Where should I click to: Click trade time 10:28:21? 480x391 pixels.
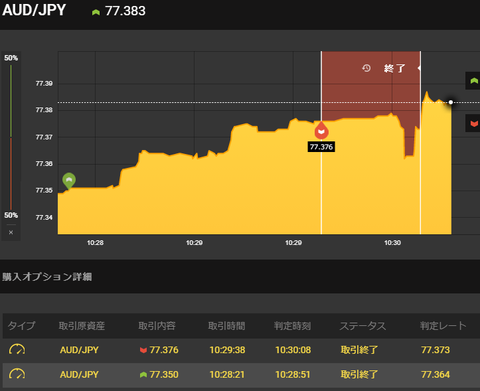[x=227, y=375]
